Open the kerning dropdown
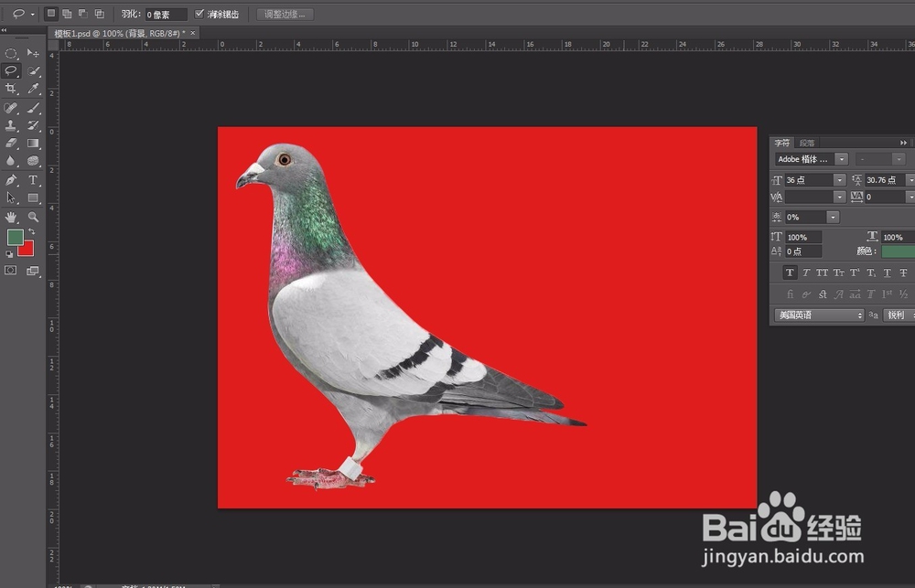The height and width of the screenshot is (588, 915). [x=840, y=198]
